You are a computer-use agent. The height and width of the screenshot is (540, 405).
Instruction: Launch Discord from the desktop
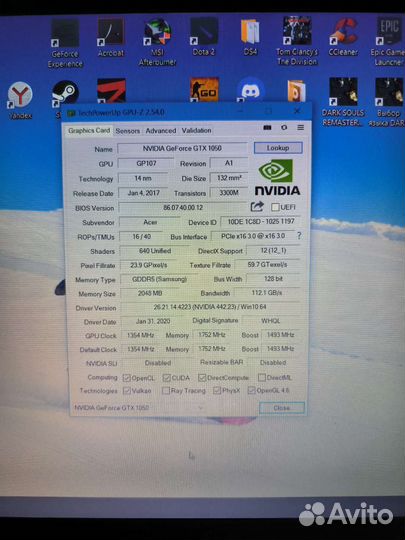point(251,90)
